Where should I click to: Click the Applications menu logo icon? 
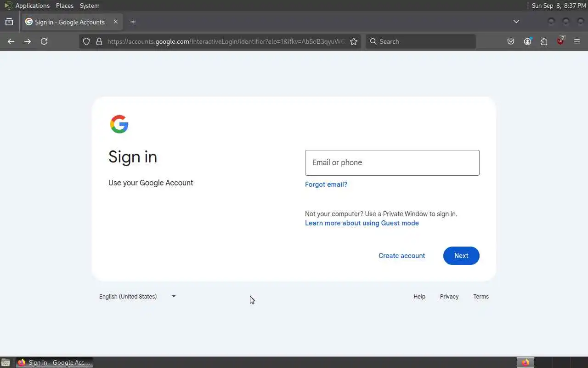8,6
